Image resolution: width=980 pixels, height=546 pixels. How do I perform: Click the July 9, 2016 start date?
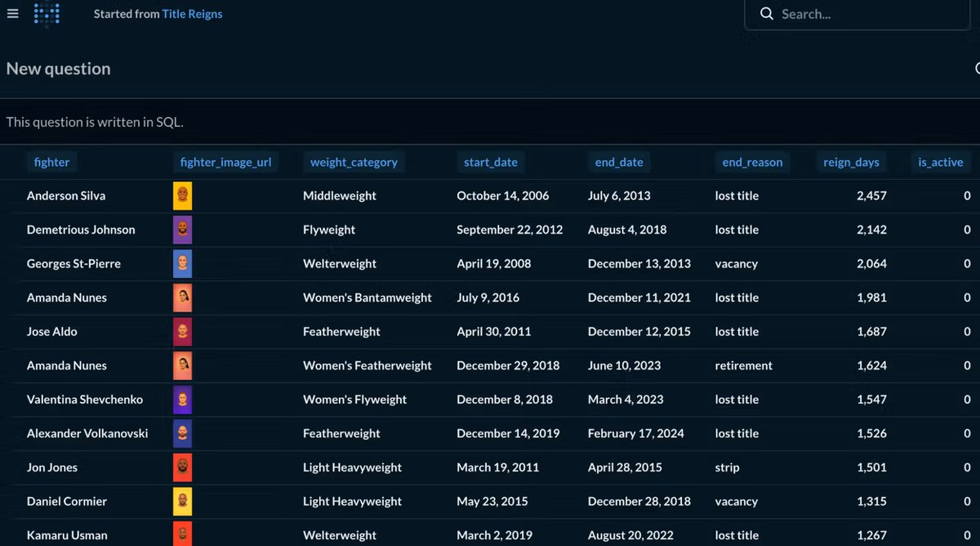click(x=488, y=298)
